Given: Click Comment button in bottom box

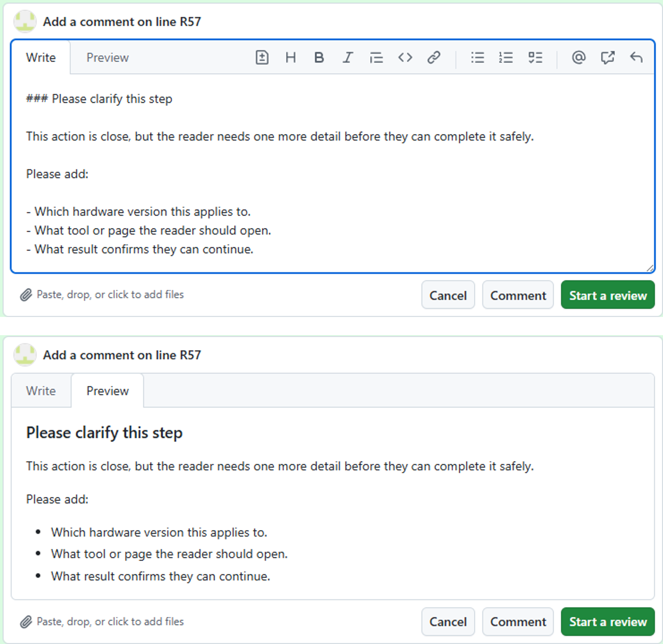Looking at the screenshot, I should [x=518, y=622].
